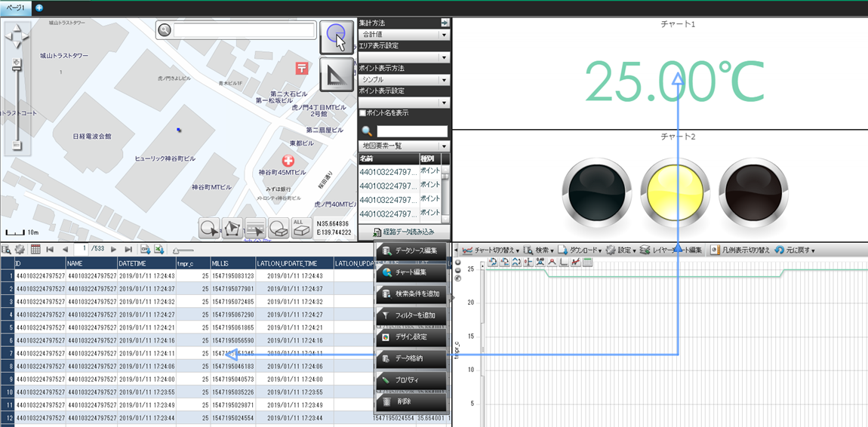Go to last page of table

tap(128, 250)
